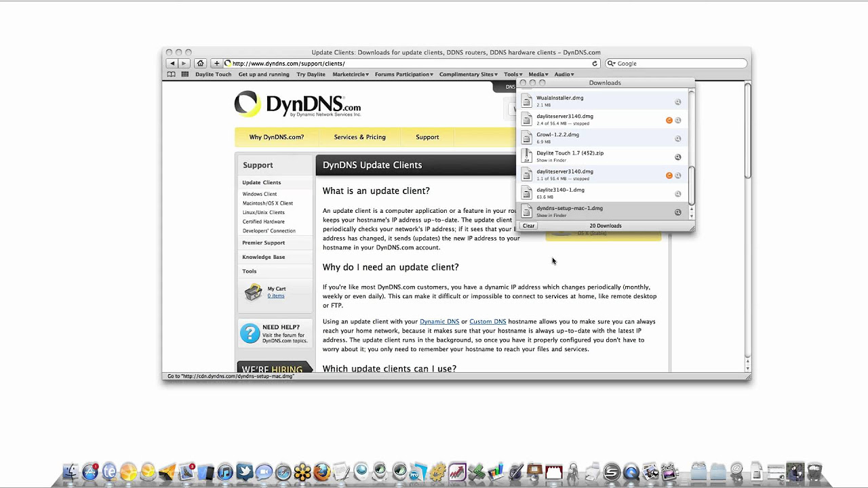Open the App Store in the Dock

(90, 472)
